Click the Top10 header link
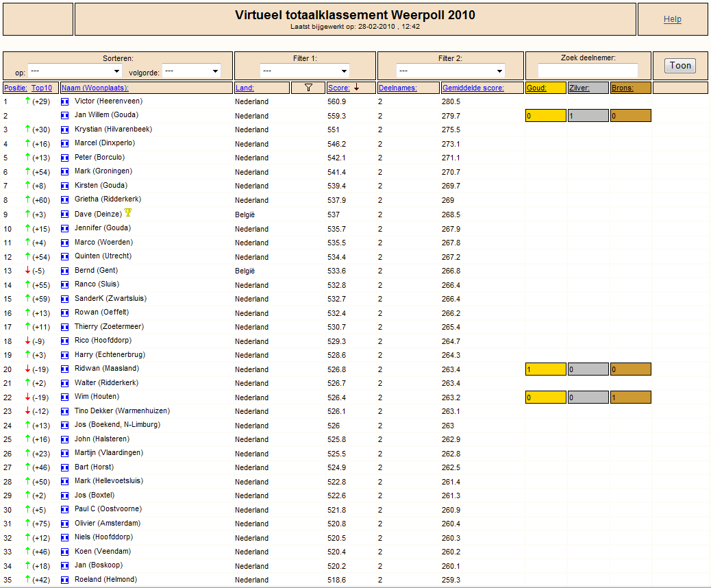 tap(42, 88)
